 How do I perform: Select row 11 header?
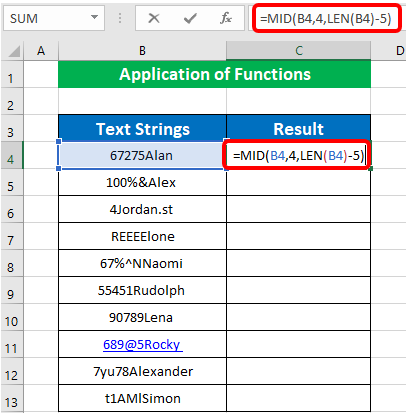(x=11, y=344)
